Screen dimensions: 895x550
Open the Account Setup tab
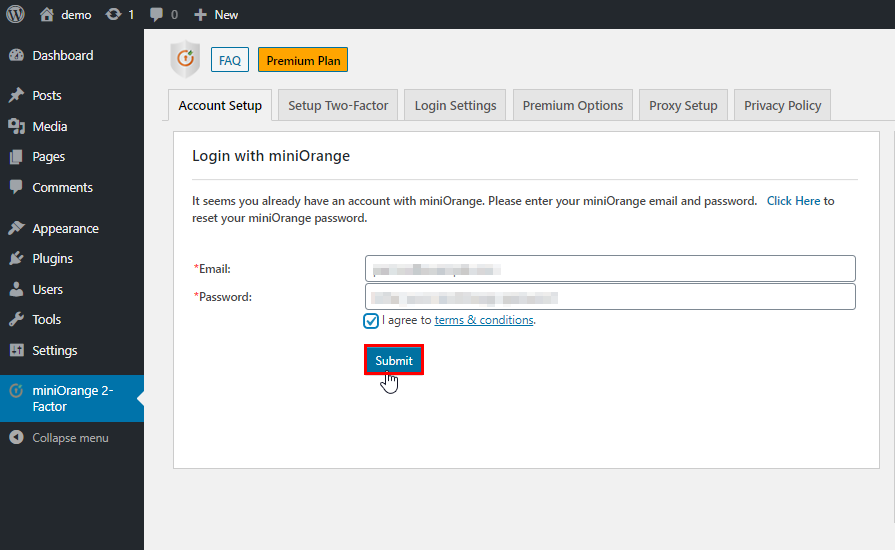click(220, 106)
